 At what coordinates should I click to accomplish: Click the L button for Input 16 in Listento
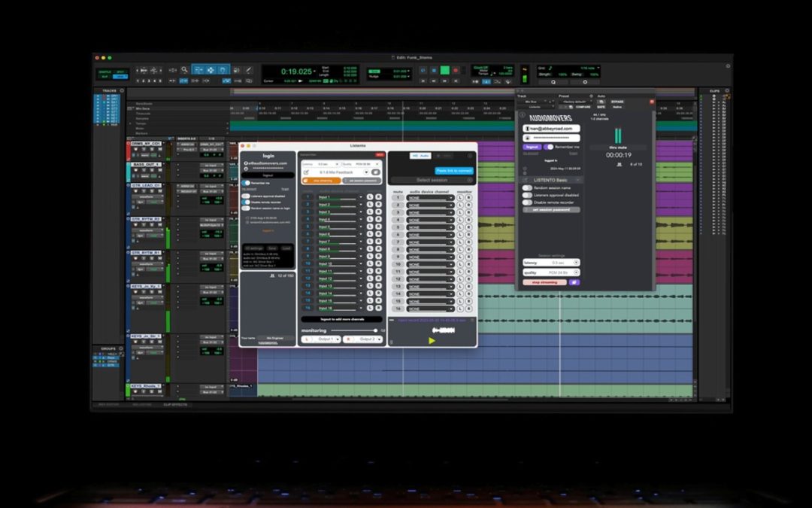click(370, 308)
